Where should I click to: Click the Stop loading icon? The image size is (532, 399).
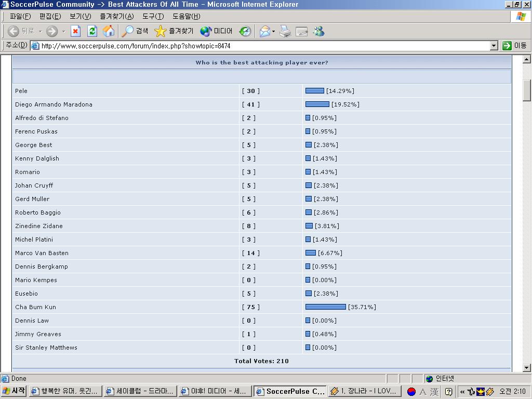[75, 31]
